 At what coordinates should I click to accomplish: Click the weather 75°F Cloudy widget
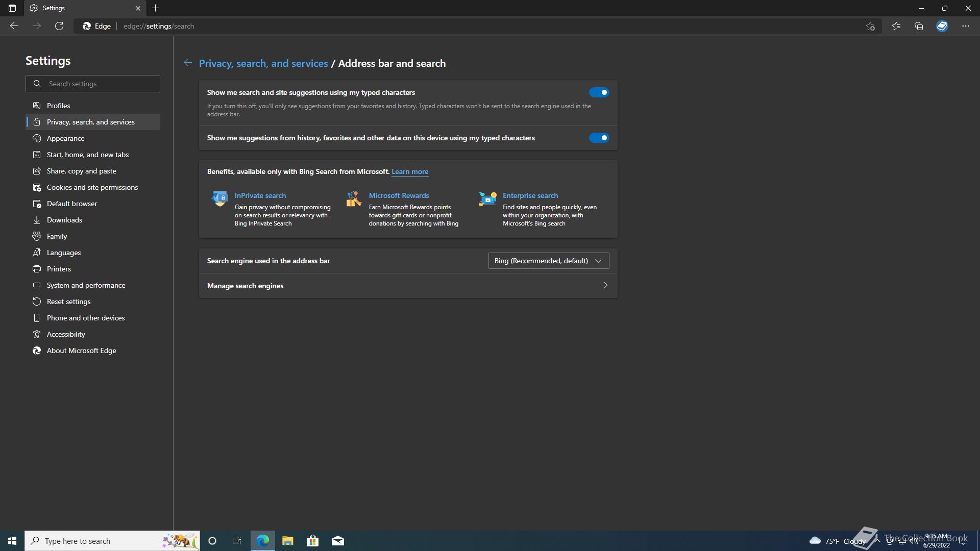coord(837,541)
